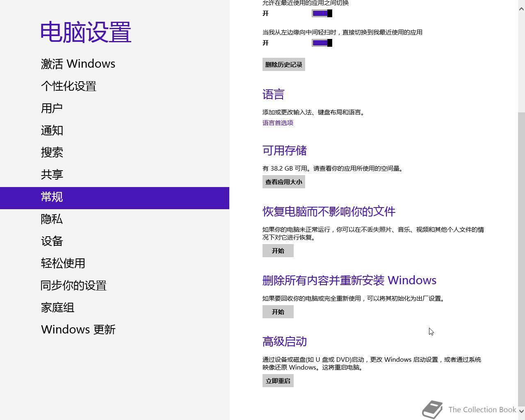Image resolution: width=525 pixels, height=420 pixels.
Task: Select 同步你的设置 in sidebar
Action: tap(74, 285)
